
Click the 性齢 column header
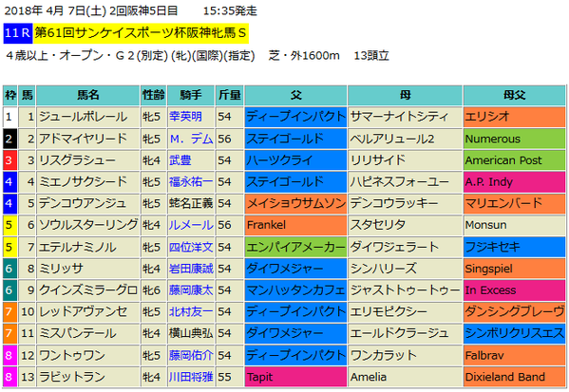click(x=153, y=95)
